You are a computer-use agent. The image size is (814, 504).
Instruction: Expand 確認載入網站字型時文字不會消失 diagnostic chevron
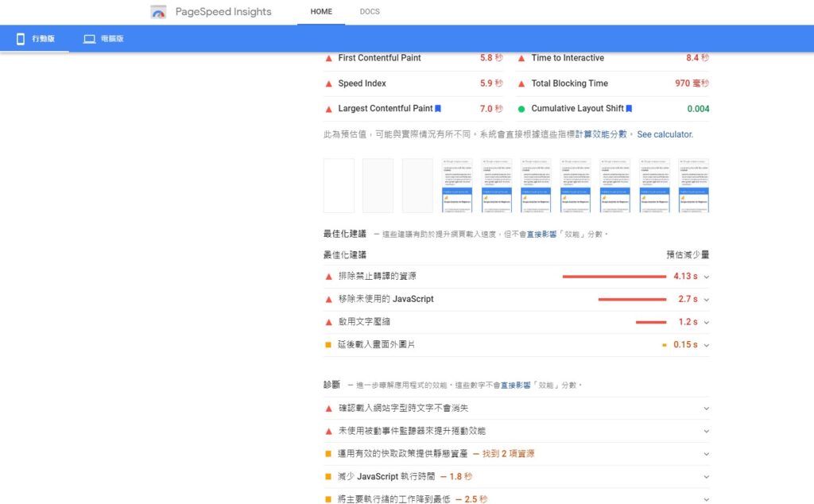[706, 409]
